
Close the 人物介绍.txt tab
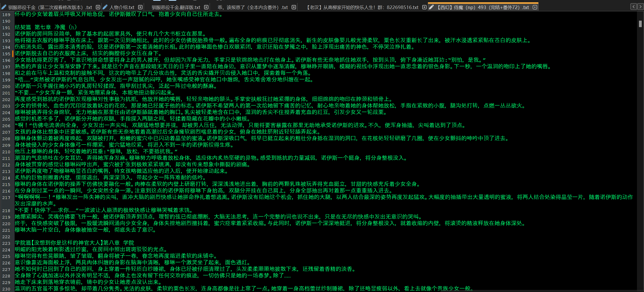tap(140, 7)
